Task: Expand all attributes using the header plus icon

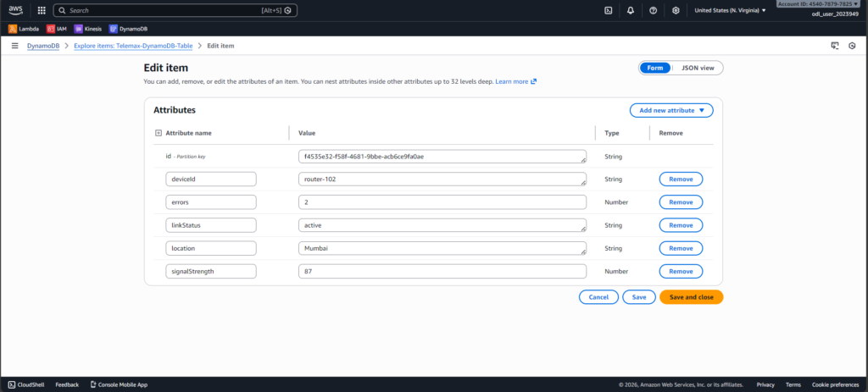Action: coord(159,133)
